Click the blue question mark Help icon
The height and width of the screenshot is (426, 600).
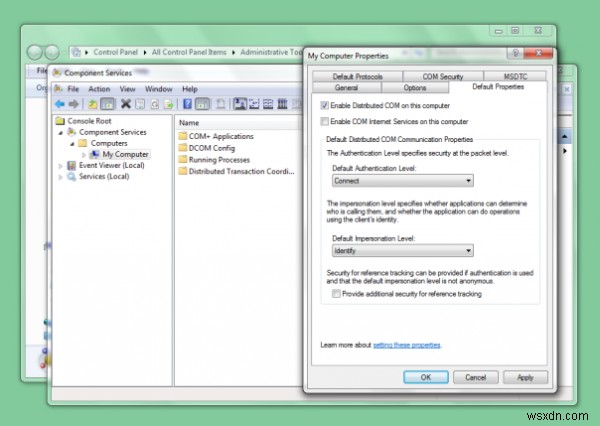coord(187,104)
